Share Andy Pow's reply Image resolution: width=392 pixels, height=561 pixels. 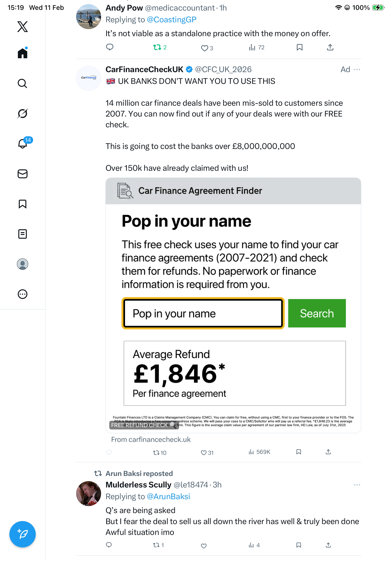tap(330, 47)
